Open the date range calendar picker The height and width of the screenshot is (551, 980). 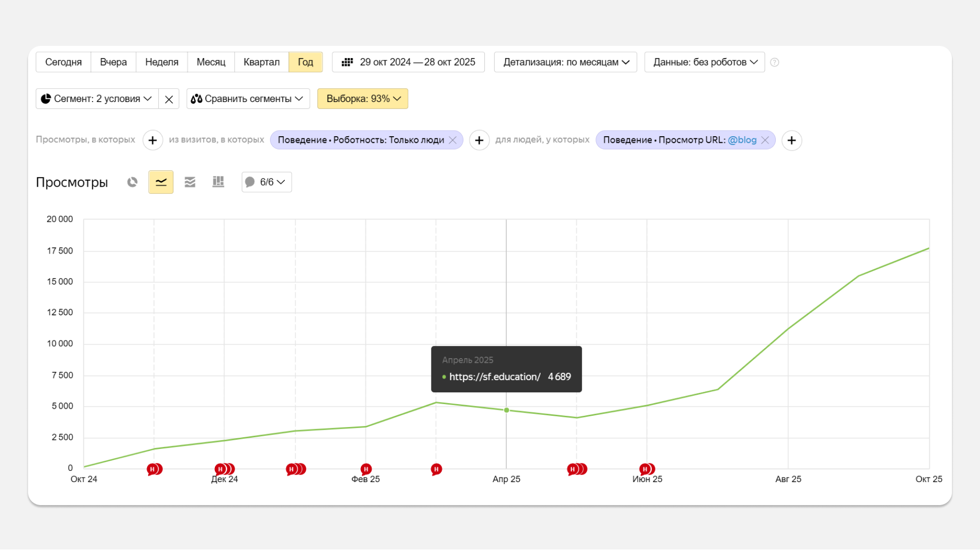click(408, 62)
